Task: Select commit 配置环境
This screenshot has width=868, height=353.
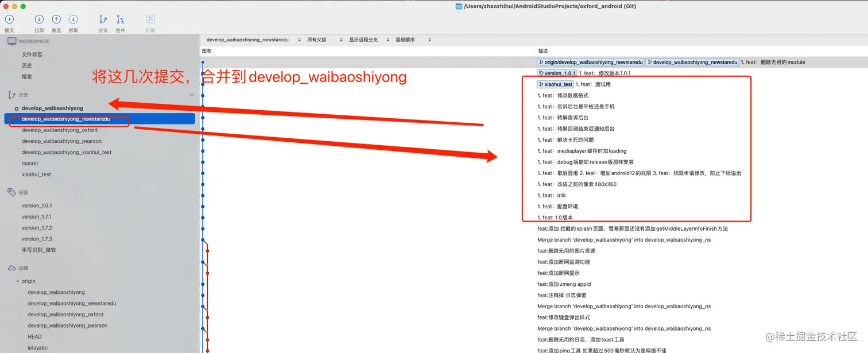Action: click(x=557, y=207)
